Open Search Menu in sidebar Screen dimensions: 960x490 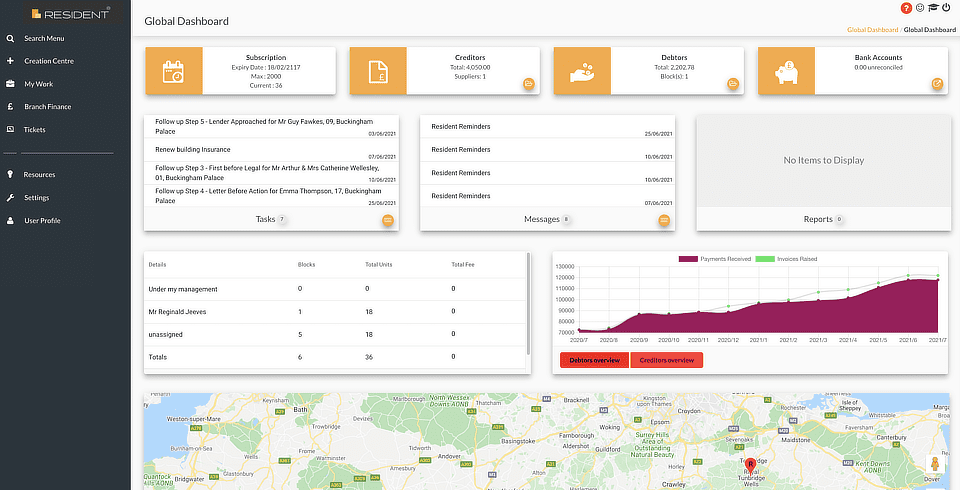(x=44, y=38)
